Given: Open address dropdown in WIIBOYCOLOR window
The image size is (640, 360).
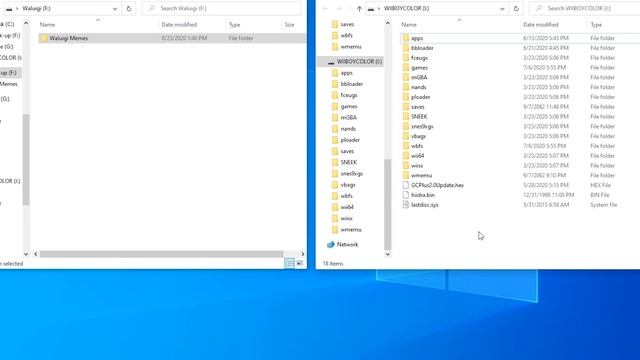Looking at the screenshot, I should coord(502,8).
